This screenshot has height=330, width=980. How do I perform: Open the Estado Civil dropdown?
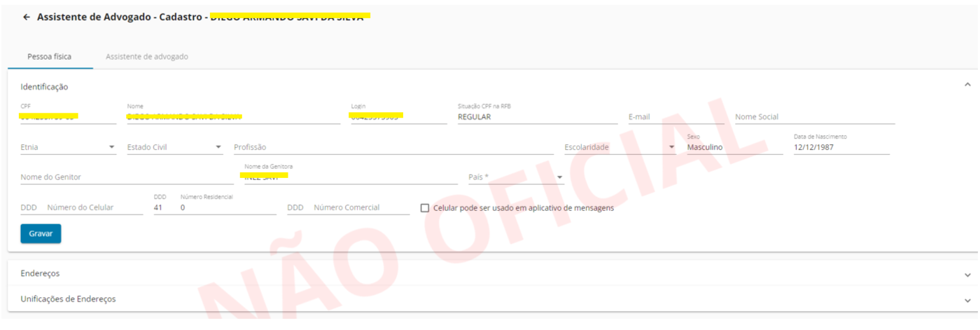tap(175, 147)
